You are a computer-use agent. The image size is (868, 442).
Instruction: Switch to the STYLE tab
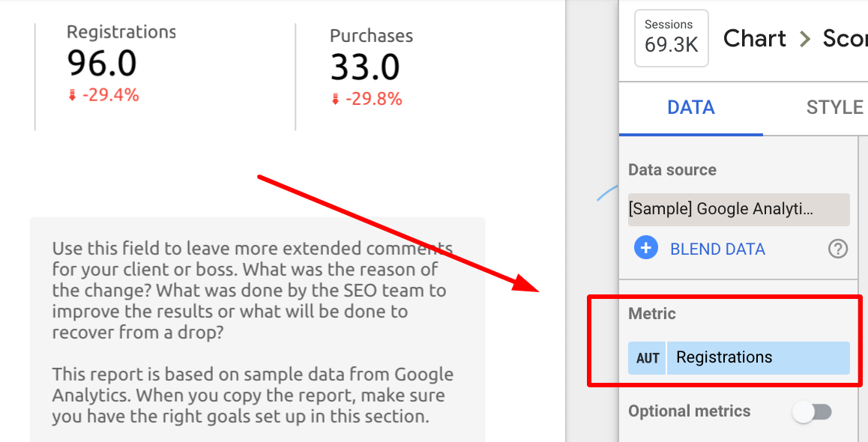pos(834,107)
